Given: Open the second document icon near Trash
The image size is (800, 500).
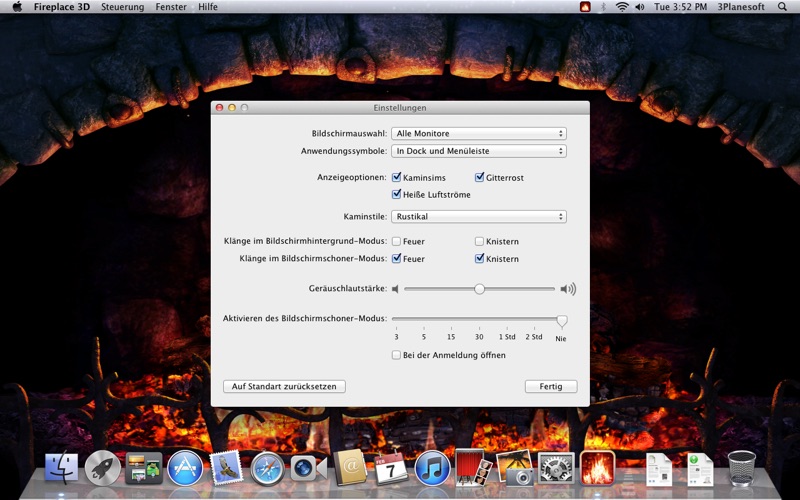Looking at the screenshot, I should click(700, 469).
